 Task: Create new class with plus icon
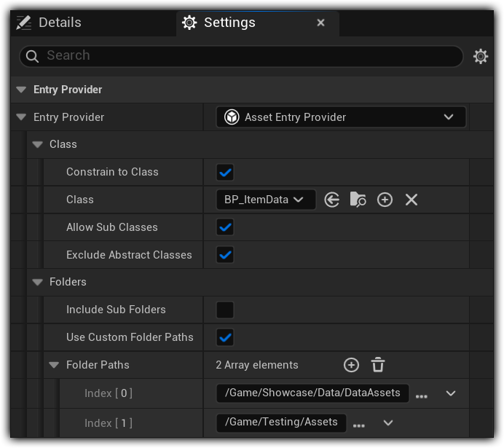click(385, 200)
